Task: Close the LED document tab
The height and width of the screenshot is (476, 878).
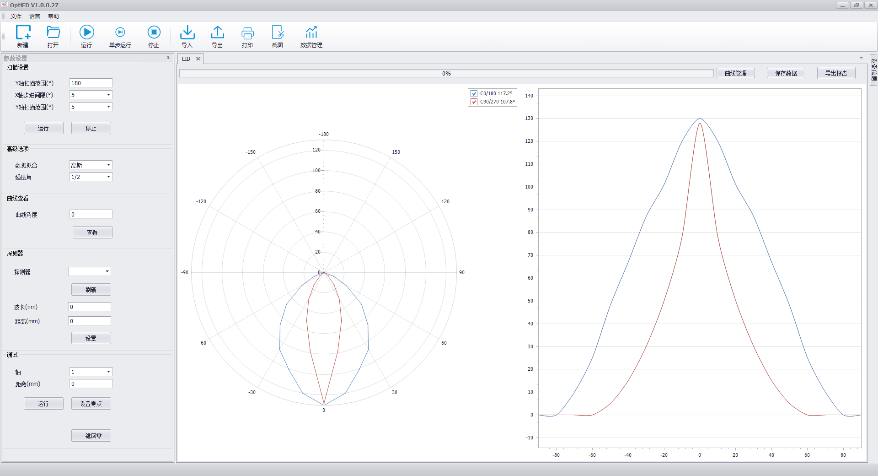Action: (x=198, y=59)
